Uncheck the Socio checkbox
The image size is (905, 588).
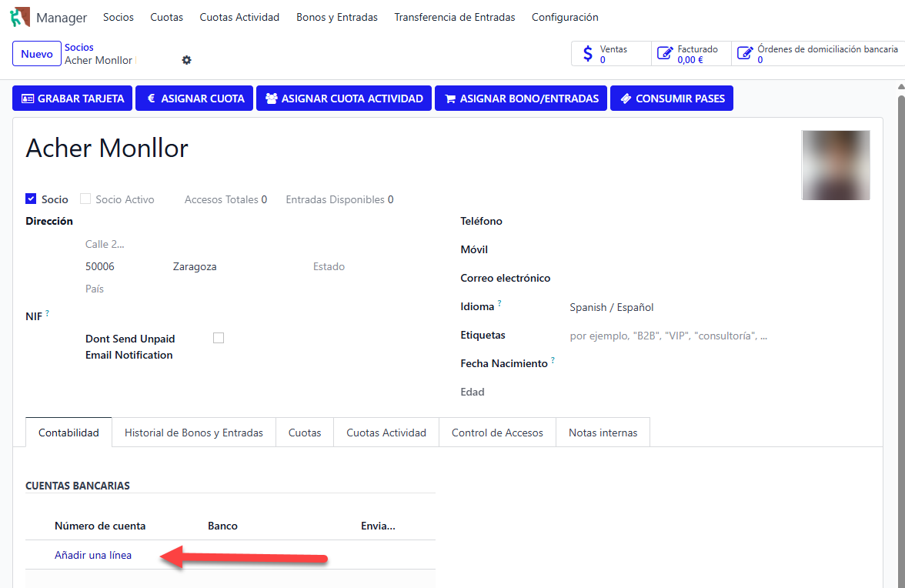pyautogui.click(x=31, y=199)
